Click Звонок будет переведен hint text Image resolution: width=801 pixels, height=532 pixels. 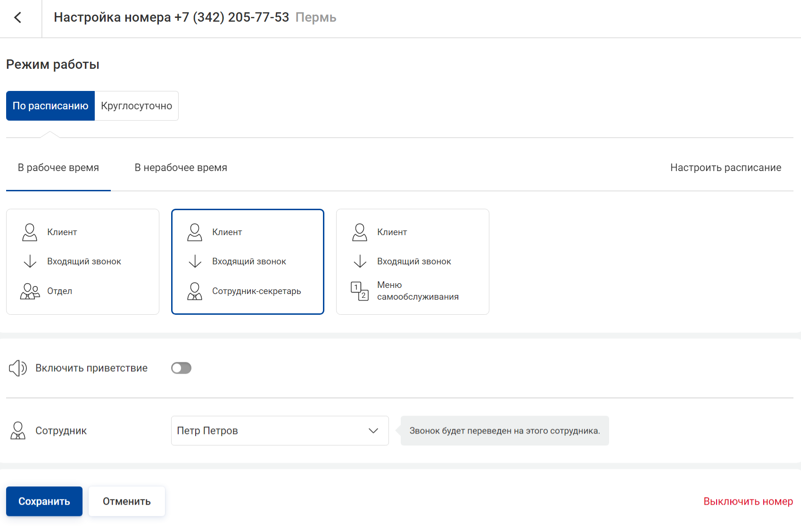coord(505,431)
